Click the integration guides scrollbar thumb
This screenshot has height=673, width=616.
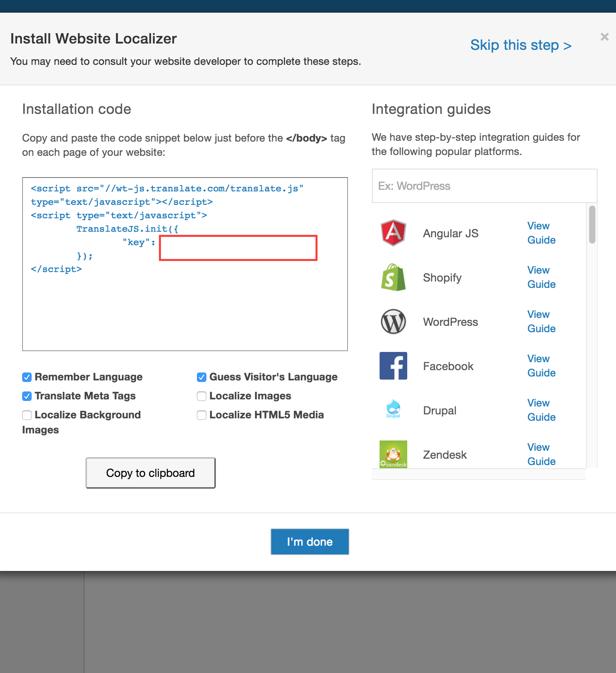click(x=592, y=225)
